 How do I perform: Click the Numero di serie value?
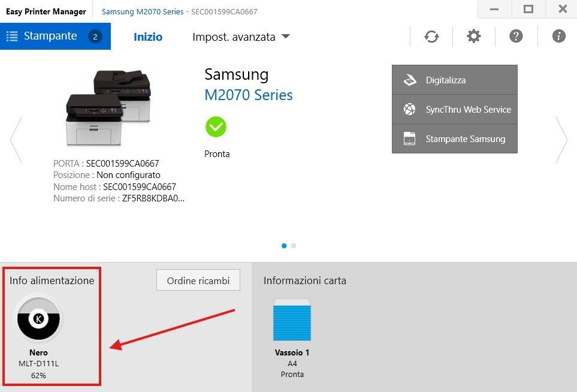tap(153, 198)
